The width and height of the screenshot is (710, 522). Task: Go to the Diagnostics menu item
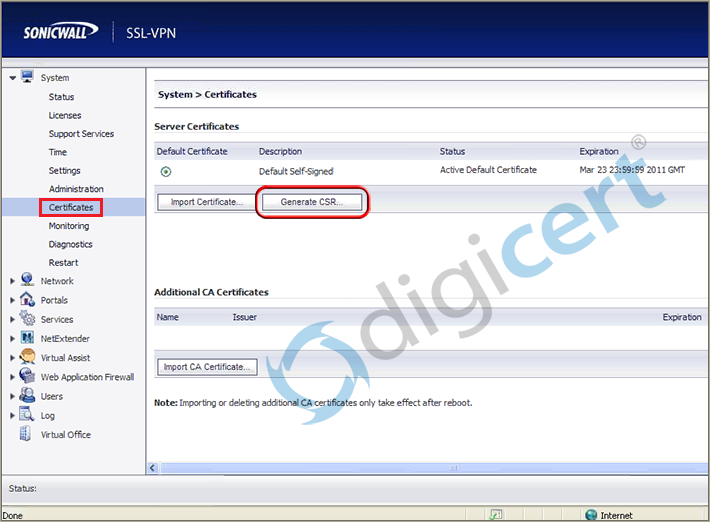tap(70, 244)
